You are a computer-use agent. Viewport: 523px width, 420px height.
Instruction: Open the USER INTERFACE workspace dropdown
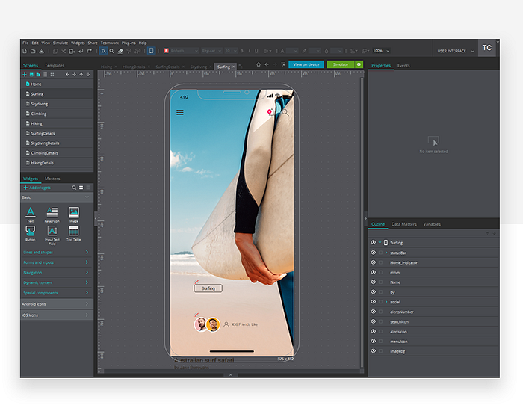point(456,51)
